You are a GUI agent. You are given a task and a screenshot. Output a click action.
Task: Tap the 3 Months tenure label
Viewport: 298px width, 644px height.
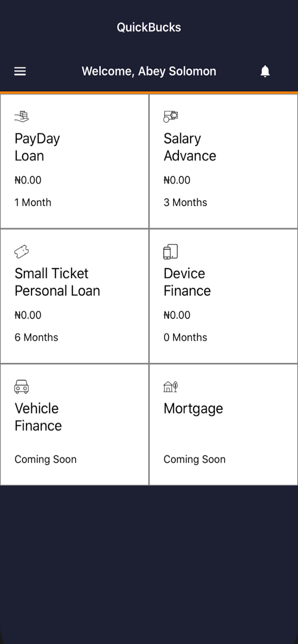tap(185, 202)
